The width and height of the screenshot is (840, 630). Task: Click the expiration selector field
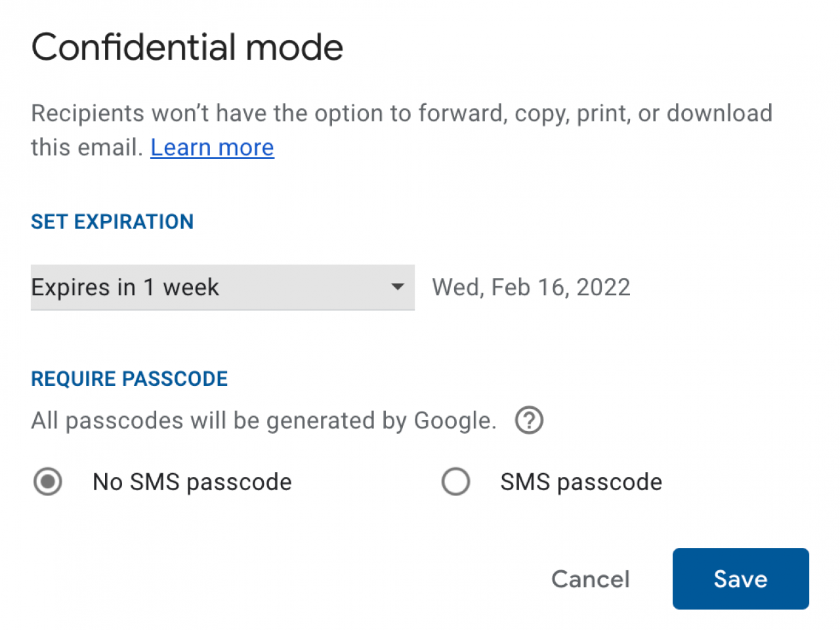[x=222, y=287]
